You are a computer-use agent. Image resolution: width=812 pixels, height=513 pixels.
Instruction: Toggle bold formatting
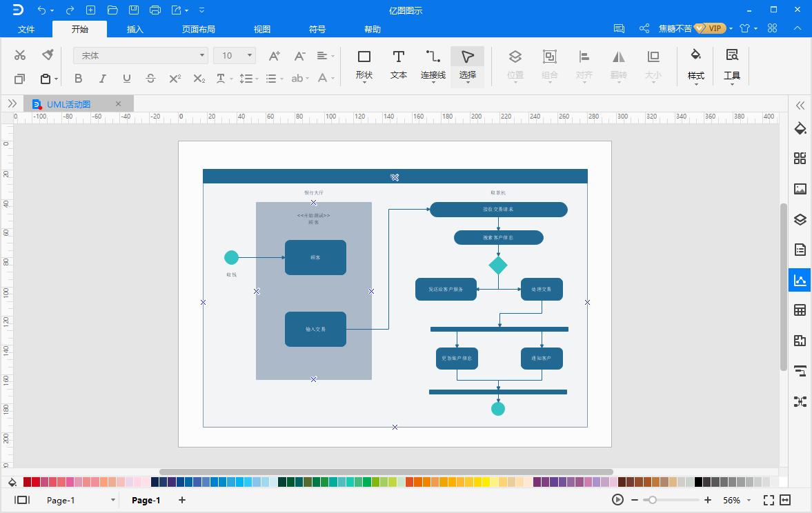(x=78, y=79)
